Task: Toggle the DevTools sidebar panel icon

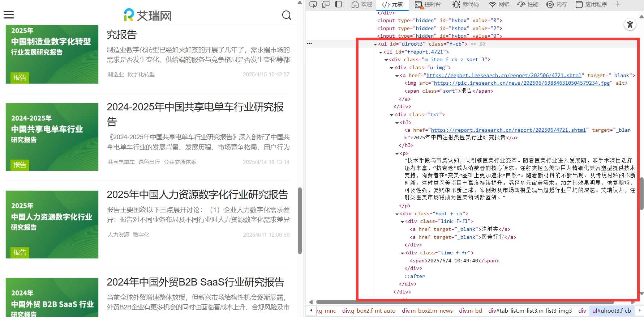Action: [338, 4]
